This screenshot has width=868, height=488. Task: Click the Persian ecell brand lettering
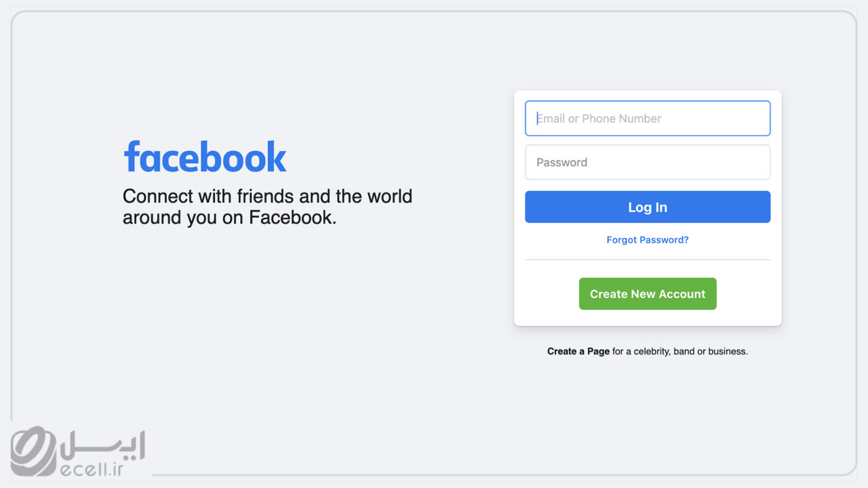click(104, 445)
